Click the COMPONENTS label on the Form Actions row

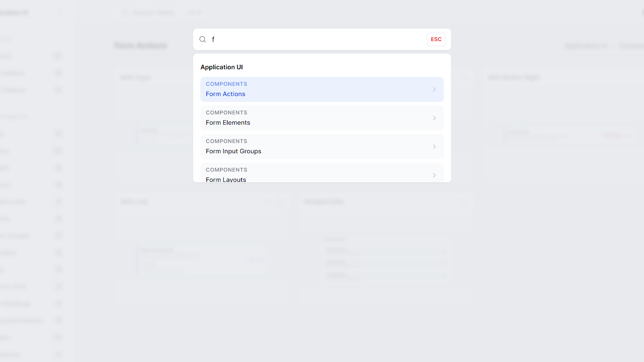coord(226,84)
